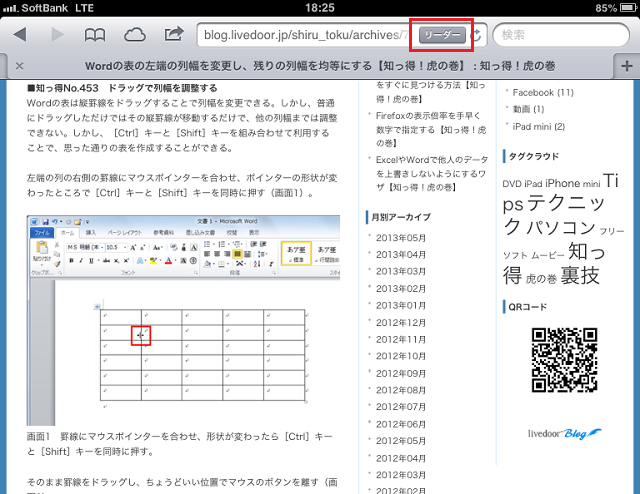Image resolution: width=640 pixels, height=494 pixels.
Task: Open the 2013年04月 archive
Action: pyautogui.click(x=400, y=255)
